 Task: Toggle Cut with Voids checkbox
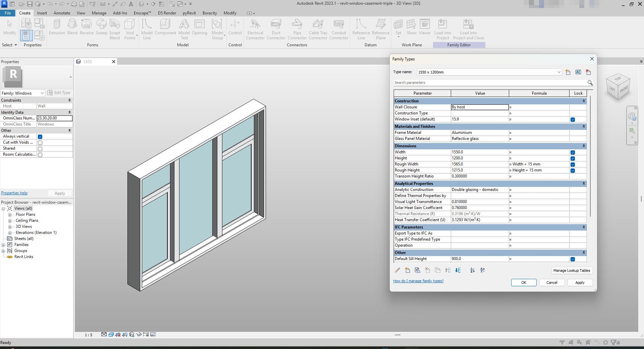40,143
